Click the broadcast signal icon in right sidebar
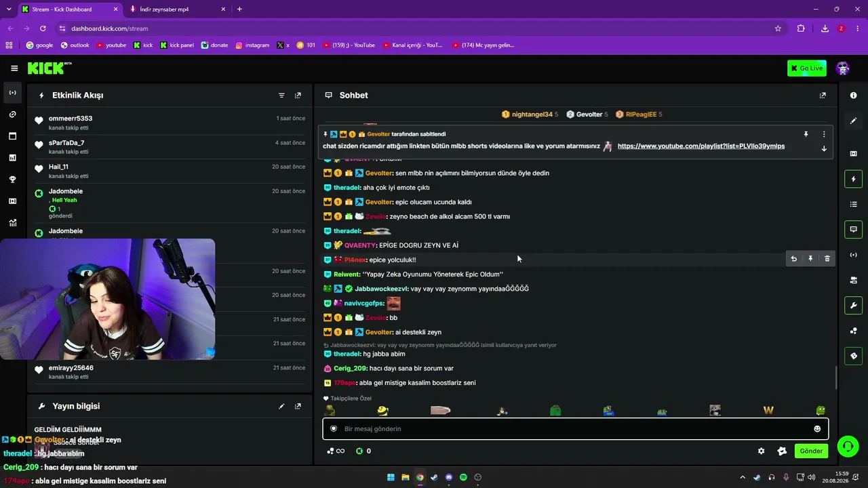The image size is (868, 488). point(853,255)
